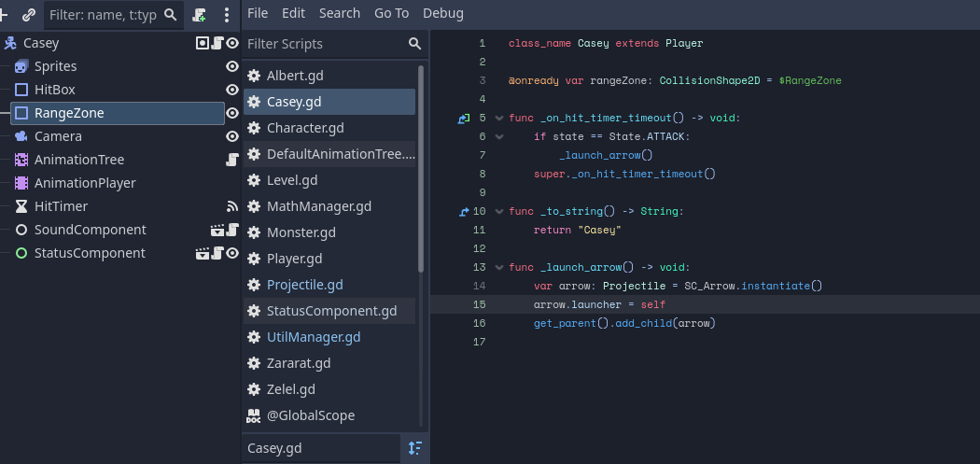Image resolution: width=980 pixels, height=464 pixels.
Task: Open the Go To menu
Action: coord(391,13)
